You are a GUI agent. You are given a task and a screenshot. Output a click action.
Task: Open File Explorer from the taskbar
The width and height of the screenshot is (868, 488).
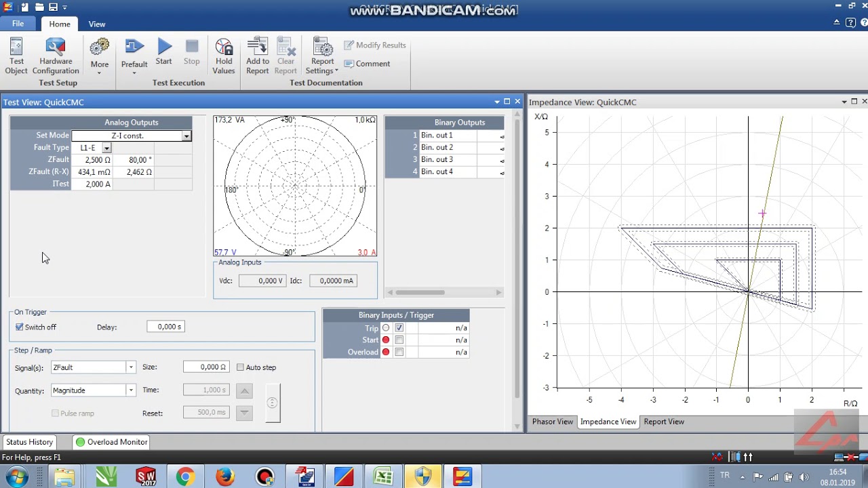[x=64, y=477]
